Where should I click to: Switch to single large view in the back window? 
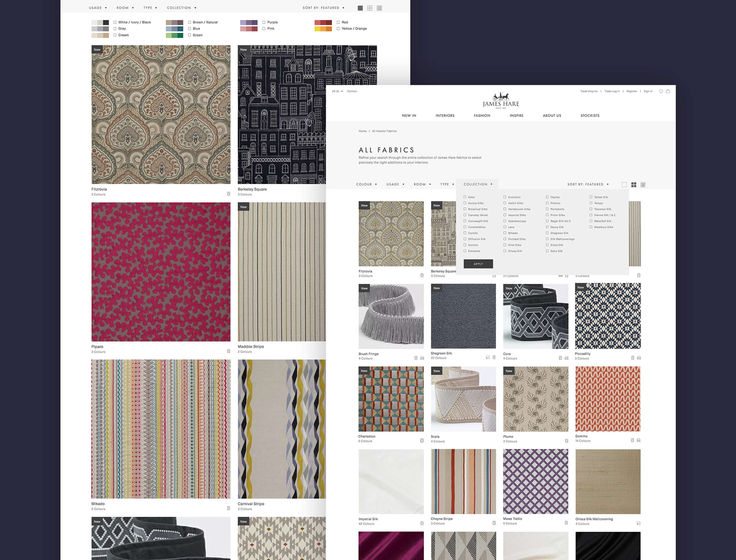360,8
